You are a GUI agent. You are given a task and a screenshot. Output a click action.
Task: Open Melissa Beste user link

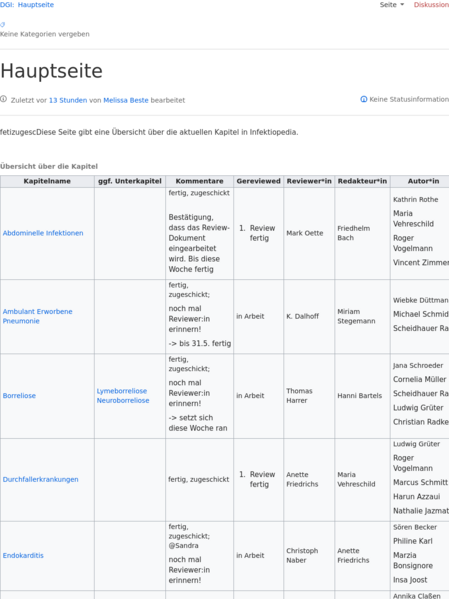point(126,100)
